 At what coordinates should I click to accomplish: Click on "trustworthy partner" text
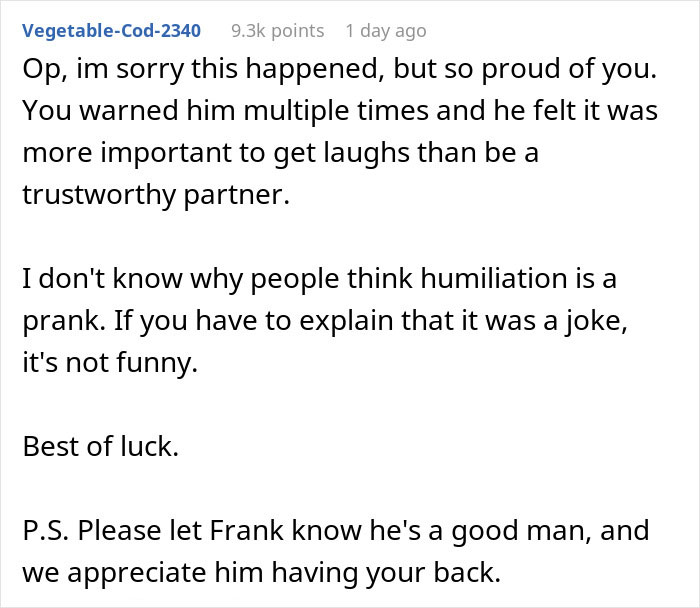pyautogui.click(x=155, y=196)
